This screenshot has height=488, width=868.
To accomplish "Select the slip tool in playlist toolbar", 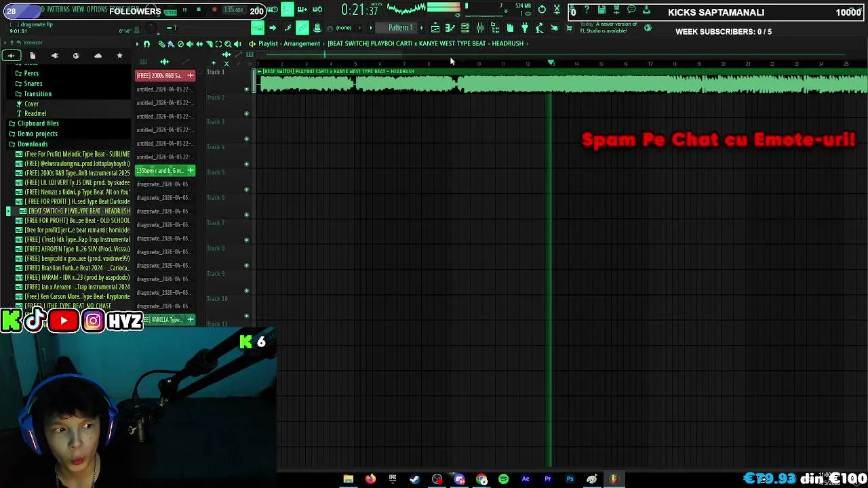I will (x=199, y=44).
